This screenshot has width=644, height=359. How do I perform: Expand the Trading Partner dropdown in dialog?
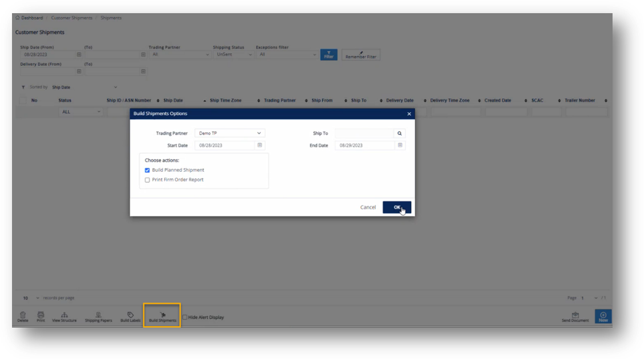click(229, 133)
